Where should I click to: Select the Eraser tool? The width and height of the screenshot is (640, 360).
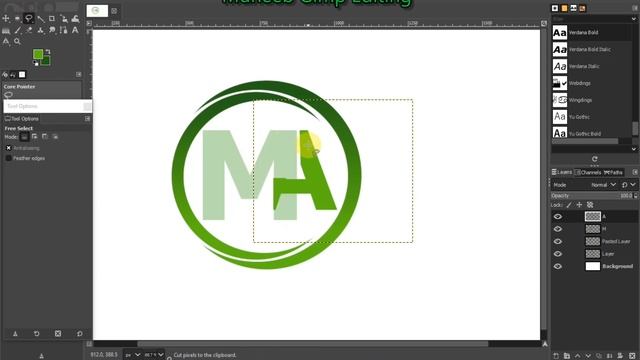(29, 30)
